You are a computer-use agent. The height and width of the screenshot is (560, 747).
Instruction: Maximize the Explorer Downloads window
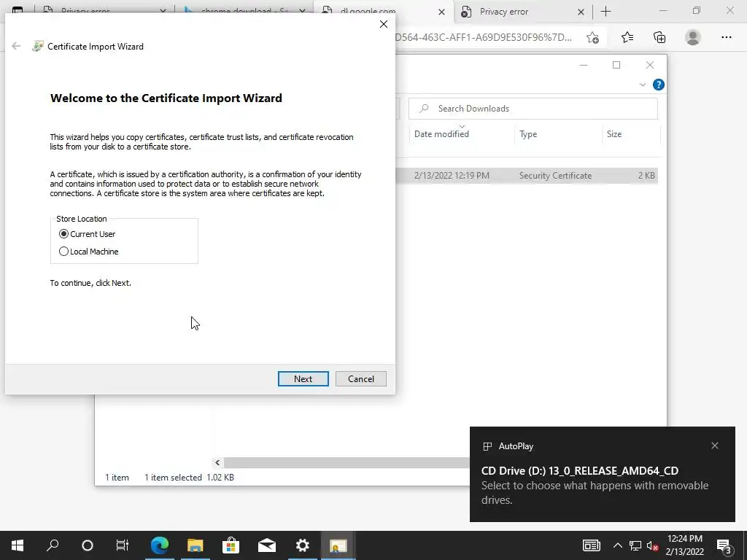tap(616, 65)
